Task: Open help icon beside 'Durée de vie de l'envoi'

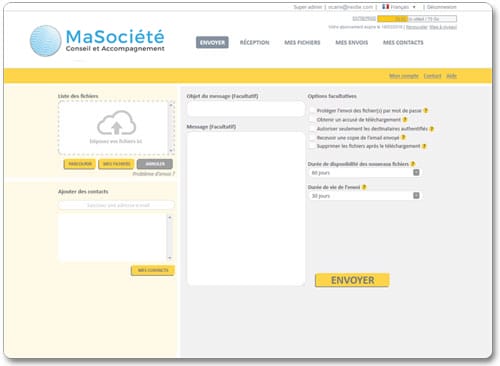Action: [364, 187]
